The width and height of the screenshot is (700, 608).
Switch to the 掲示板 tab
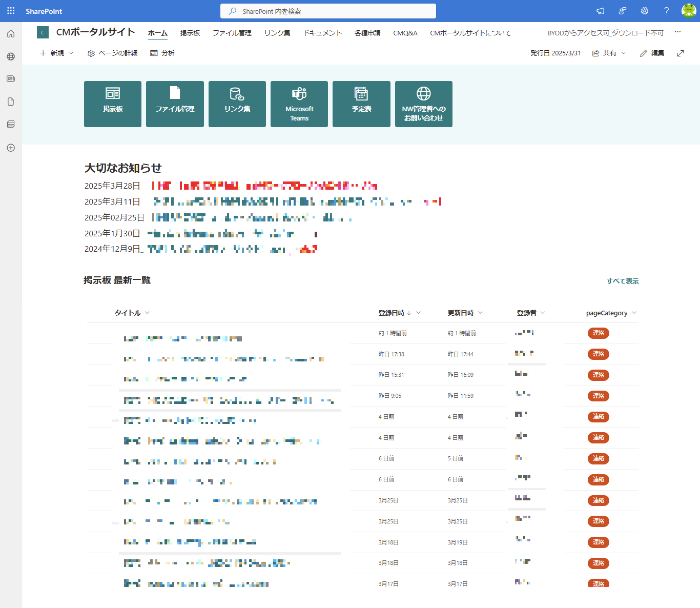pyautogui.click(x=190, y=33)
